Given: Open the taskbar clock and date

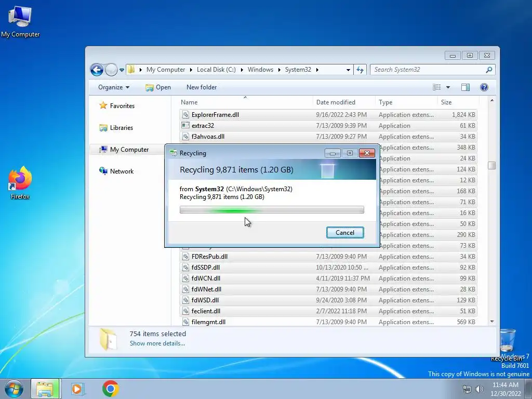Looking at the screenshot, I should 506,389.
